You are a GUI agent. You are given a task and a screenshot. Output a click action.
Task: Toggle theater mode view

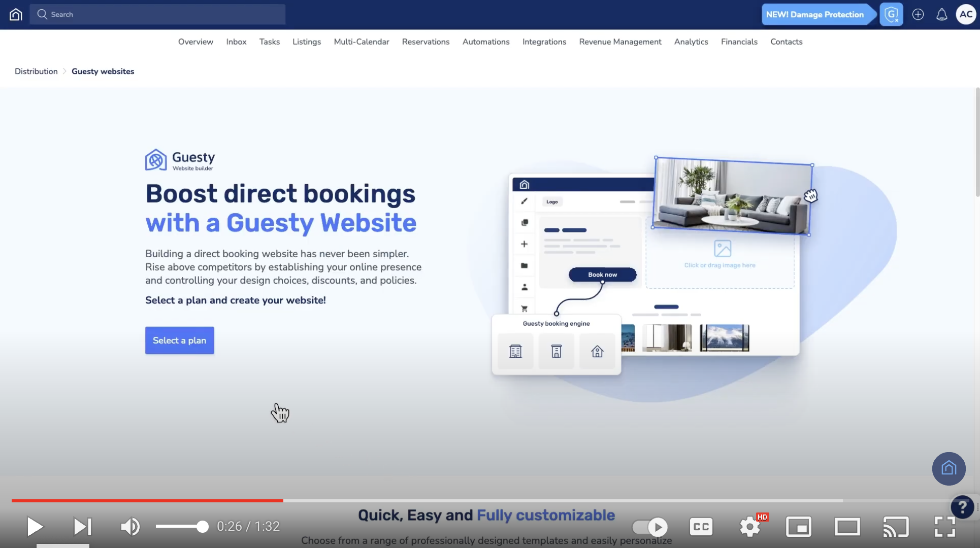point(847,527)
